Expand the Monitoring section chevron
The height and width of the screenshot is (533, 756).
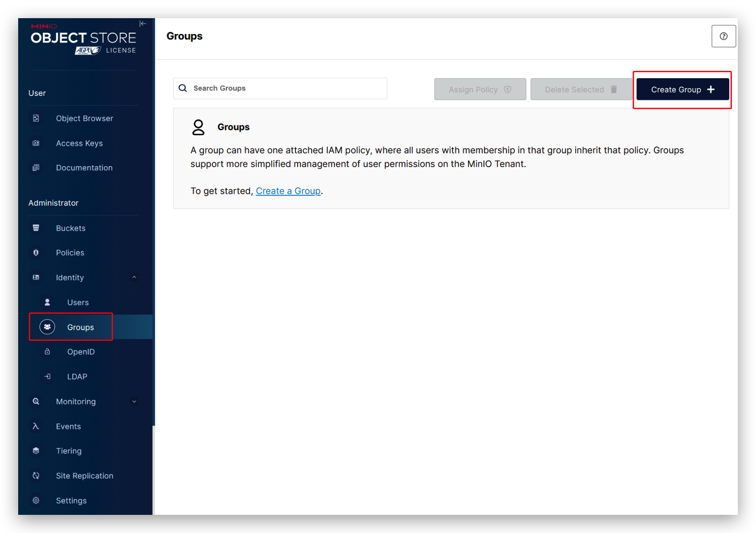coord(134,401)
